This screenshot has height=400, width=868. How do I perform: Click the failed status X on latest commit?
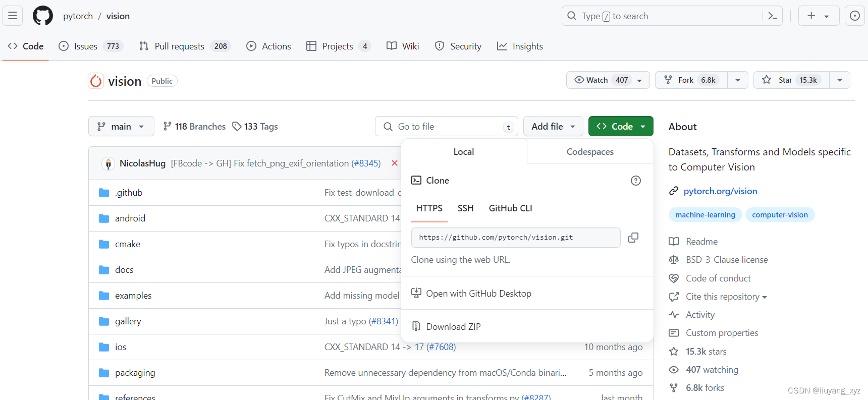395,163
